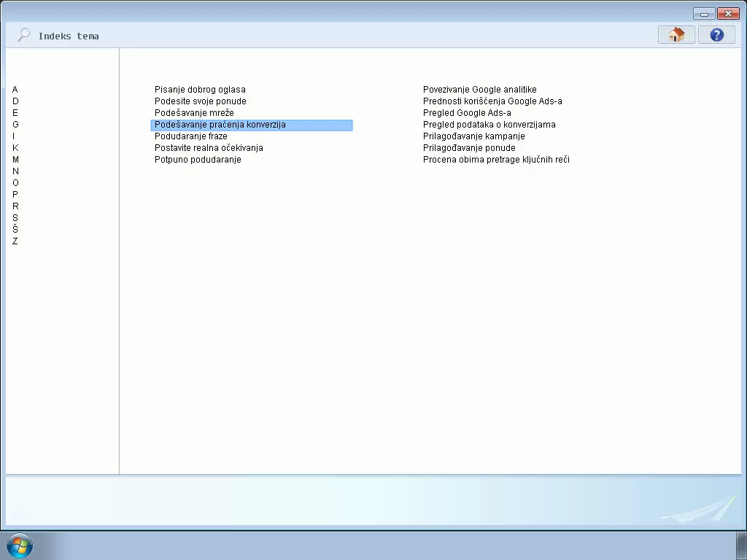The height and width of the screenshot is (560, 747).
Task: Open topic Podešavanje mreže
Action: coord(194,113)
